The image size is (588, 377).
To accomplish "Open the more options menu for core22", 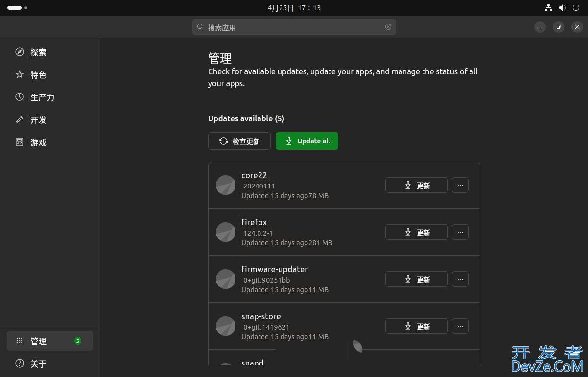I will 460,185.
